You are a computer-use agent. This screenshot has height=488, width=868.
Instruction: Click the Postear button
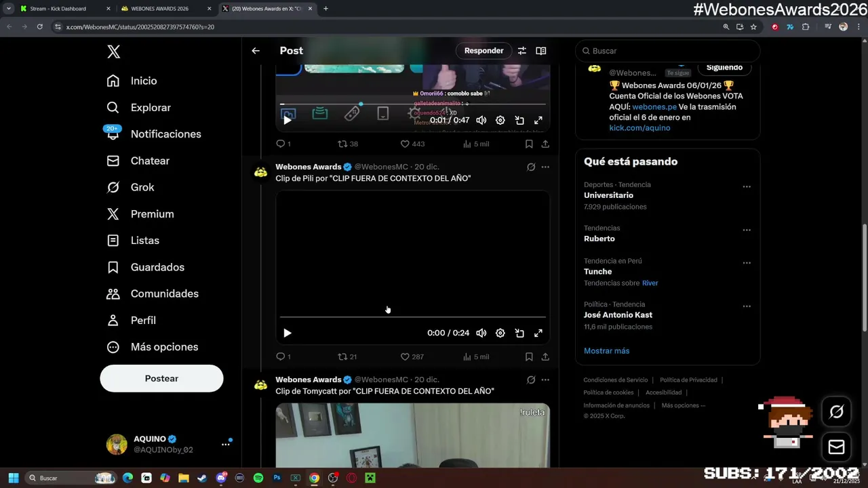(161, 378)
